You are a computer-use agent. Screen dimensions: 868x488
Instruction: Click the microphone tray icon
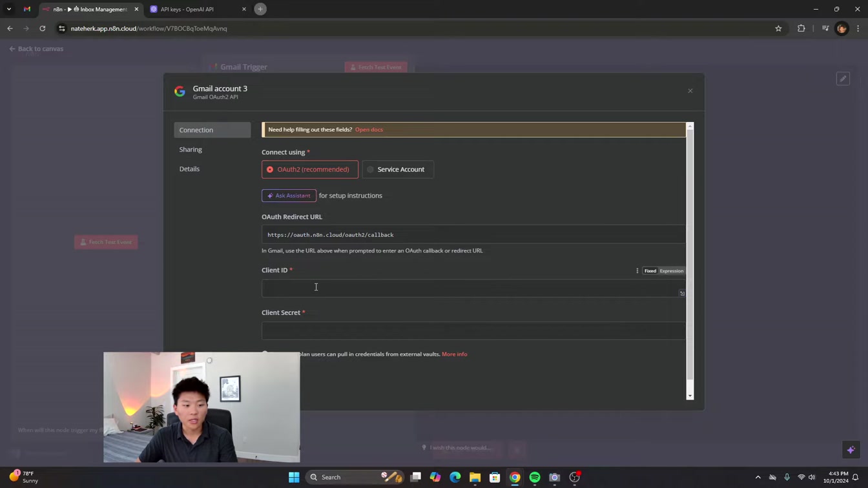click(x=787, y=478)
